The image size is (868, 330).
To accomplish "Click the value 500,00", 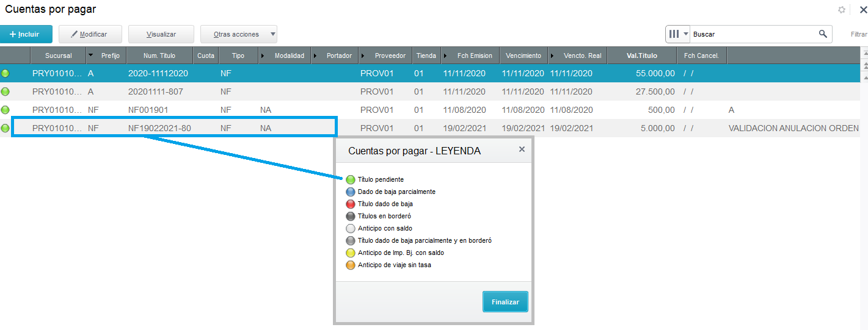I will click(x=662, y=110).
